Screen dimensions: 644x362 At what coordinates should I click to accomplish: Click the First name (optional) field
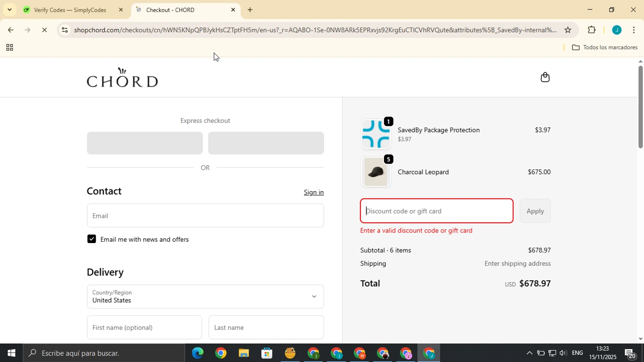point(144,327)
